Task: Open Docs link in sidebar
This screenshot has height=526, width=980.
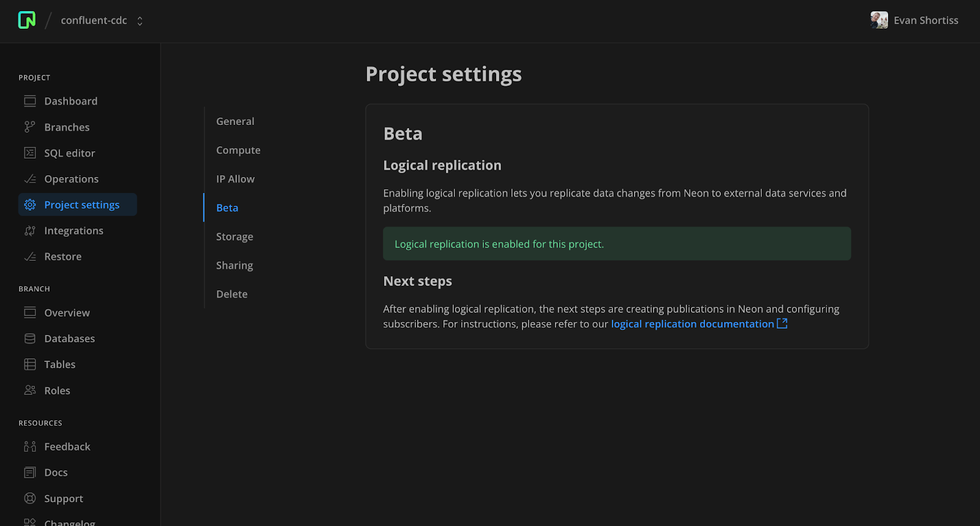Action: pyautogui.click(x=56, y=473)
